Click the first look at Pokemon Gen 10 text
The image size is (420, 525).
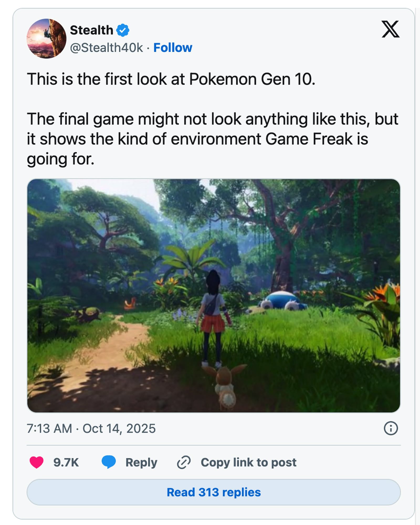tap(171, 79)
